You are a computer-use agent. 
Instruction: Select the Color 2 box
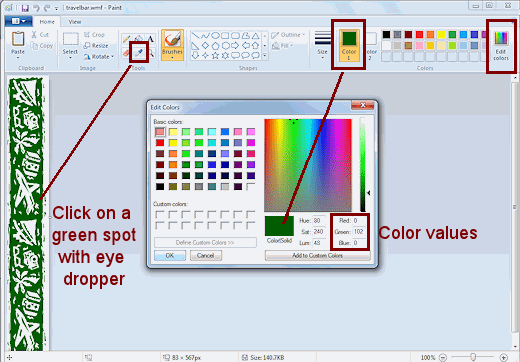(371, 45)
